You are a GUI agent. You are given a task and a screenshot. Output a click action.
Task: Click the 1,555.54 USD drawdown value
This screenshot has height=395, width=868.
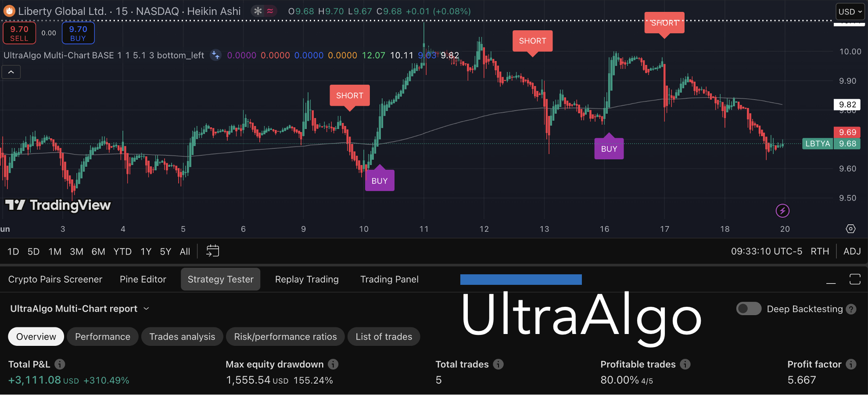257,380
